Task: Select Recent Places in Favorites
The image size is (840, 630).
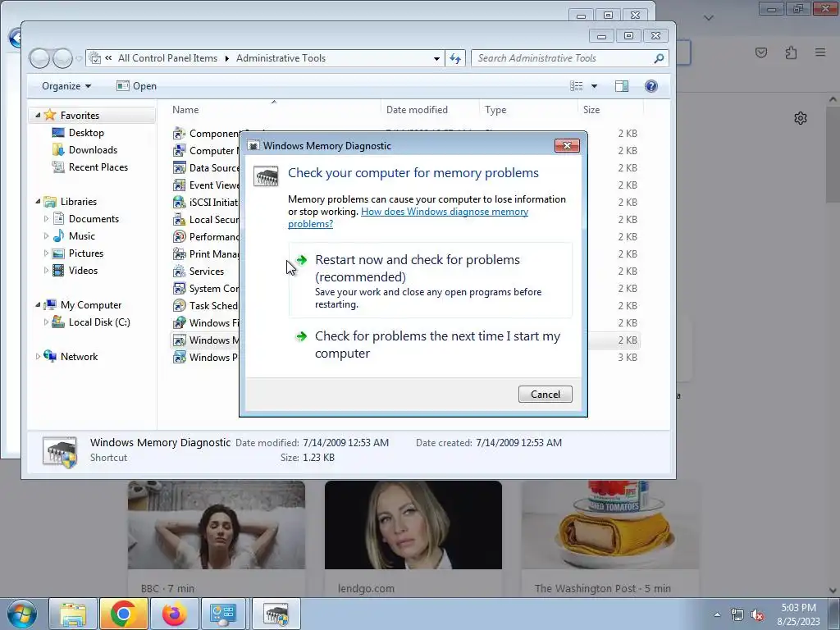Action: click(98, 167)
